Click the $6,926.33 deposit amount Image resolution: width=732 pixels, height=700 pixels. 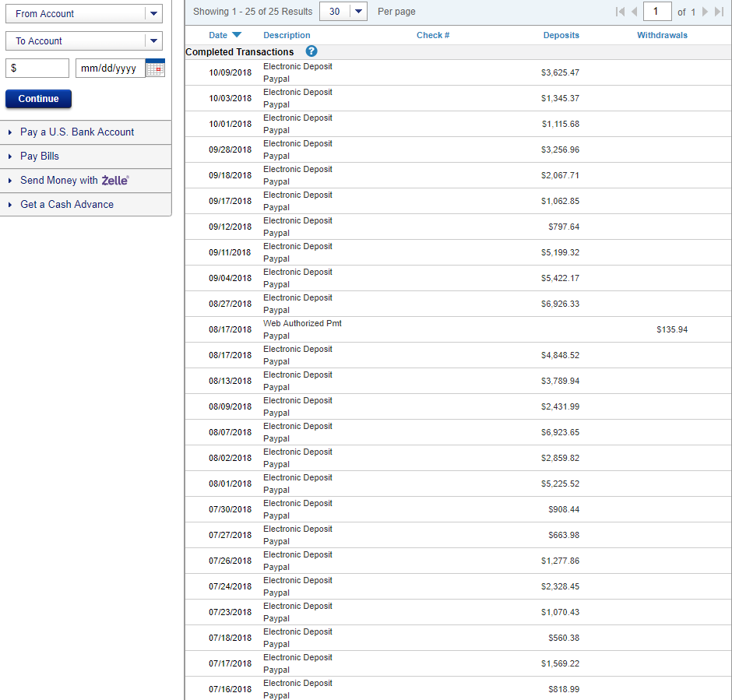[560, 304]
